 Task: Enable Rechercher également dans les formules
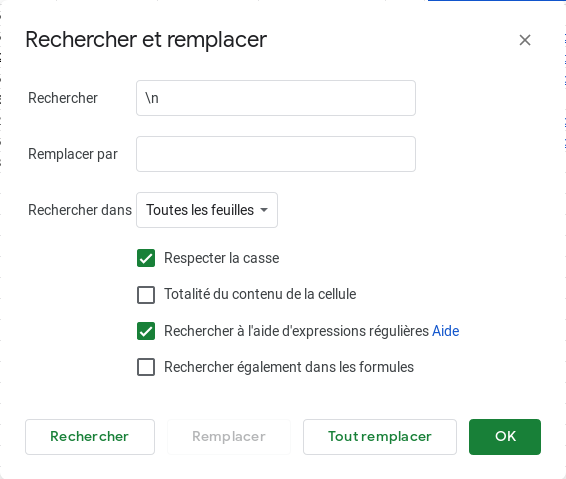coord(146,367)
